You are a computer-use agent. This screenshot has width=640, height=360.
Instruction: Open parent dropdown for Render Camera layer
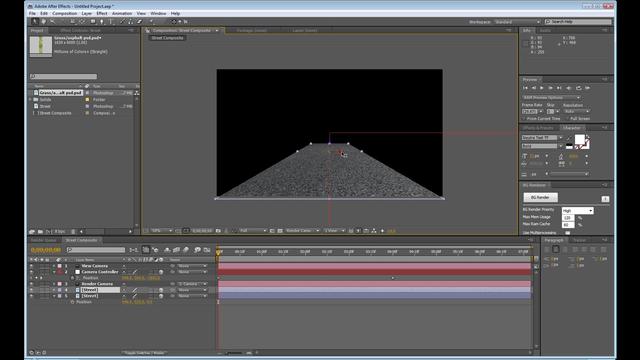pyautogui.click(x=192, y=284)
